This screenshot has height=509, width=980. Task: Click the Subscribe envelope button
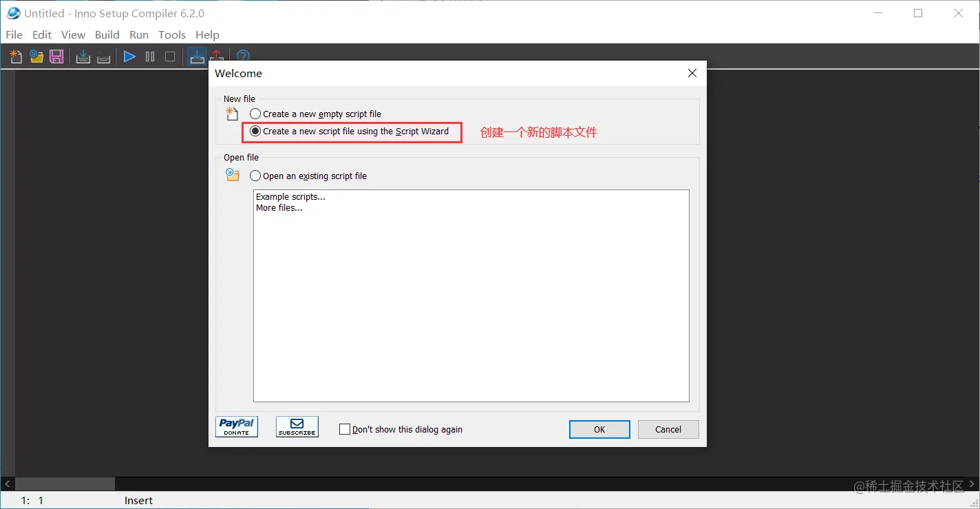point(297,427)
